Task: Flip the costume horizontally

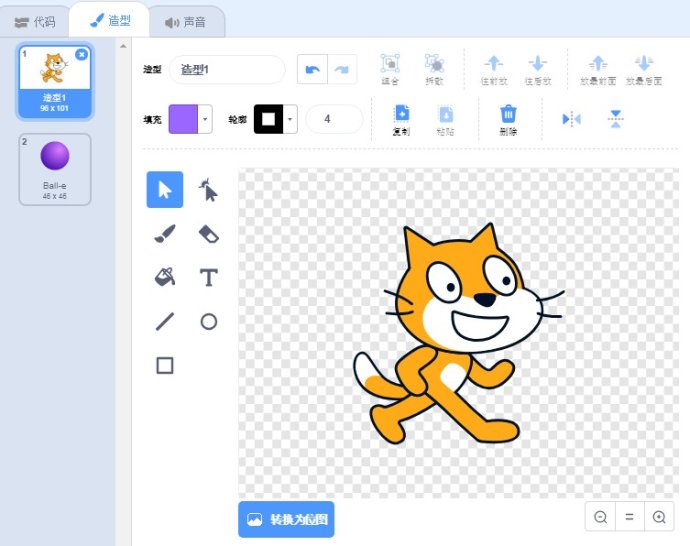Action: tap(571, 119)
